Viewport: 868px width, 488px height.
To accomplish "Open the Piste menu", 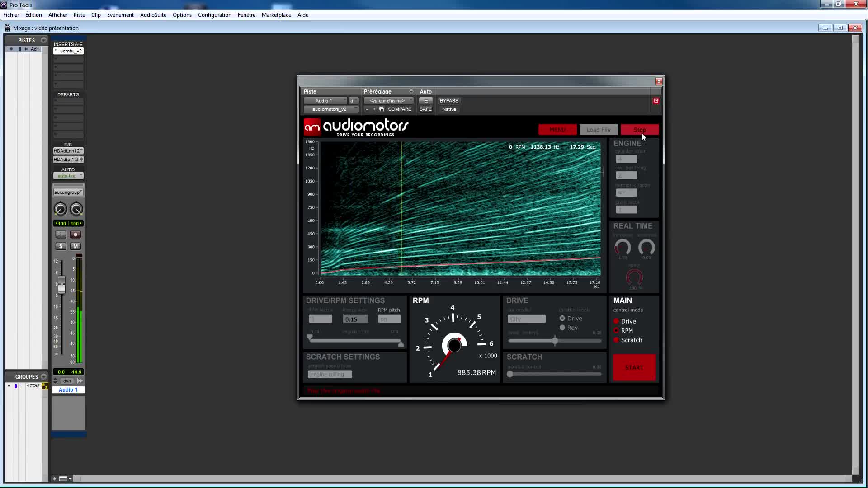I will 79,15.
